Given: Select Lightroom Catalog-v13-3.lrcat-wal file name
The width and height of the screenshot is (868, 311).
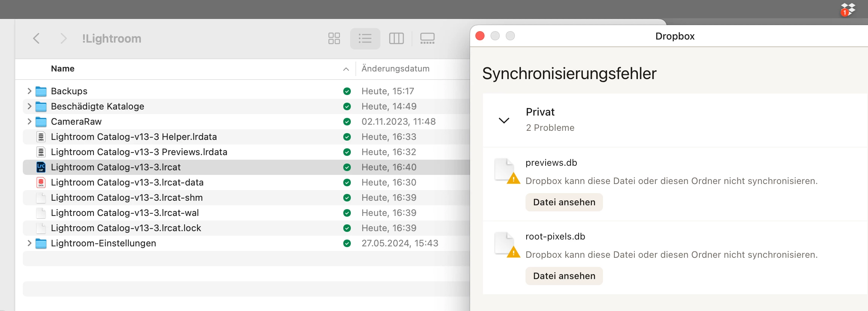Looking at the screenshot, I should coord(125,213).
